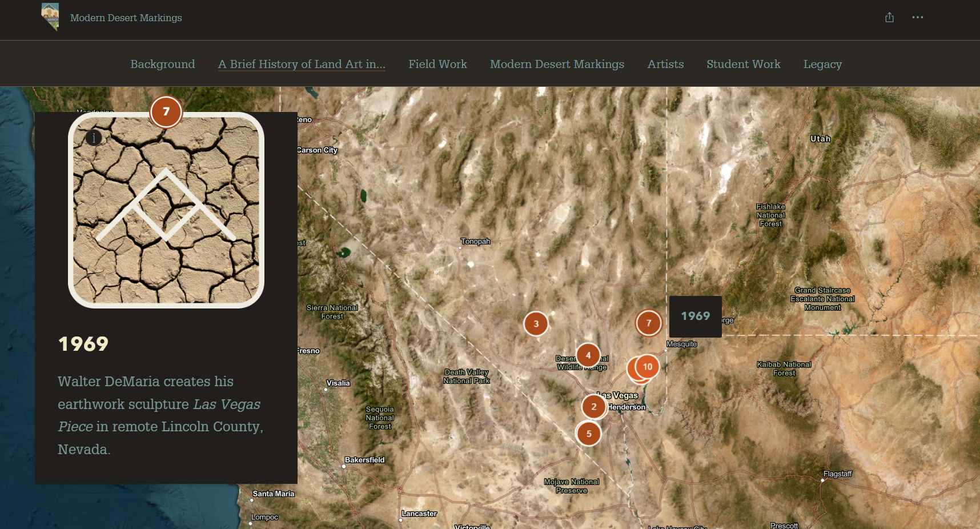Open the Background section tab
The image size is (980, 529).
pyautogui.click(x=162, y=64)
